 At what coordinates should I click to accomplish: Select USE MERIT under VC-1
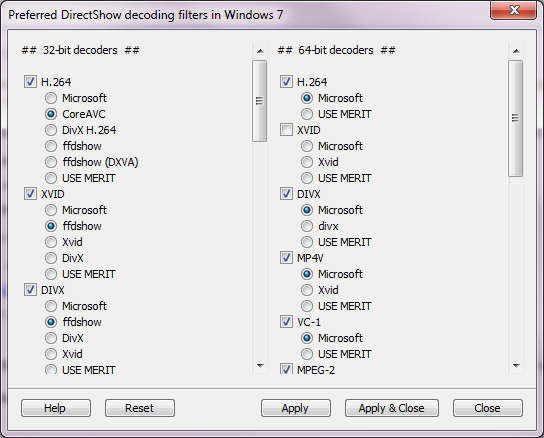coord(307,354)
